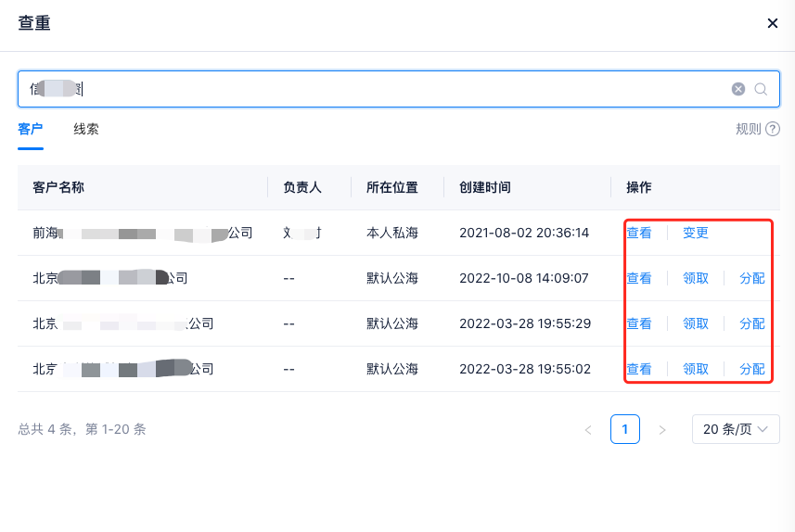
Task: Click 变更 for the 本人私海 customer
Action: [x=696, y=233]
